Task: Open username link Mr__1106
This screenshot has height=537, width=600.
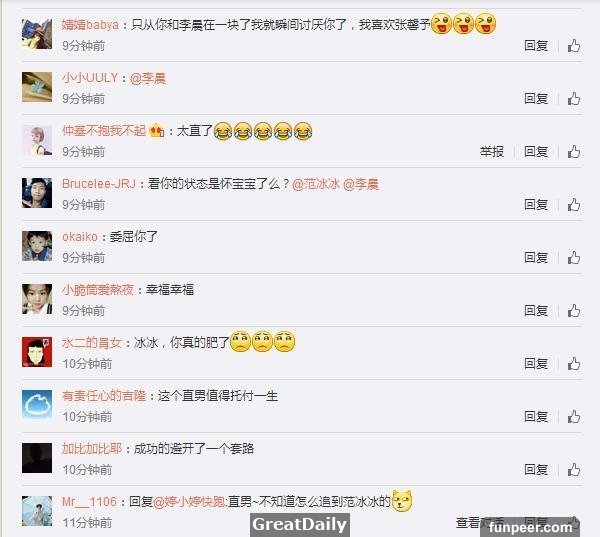Action: click(x=89, y=501)
